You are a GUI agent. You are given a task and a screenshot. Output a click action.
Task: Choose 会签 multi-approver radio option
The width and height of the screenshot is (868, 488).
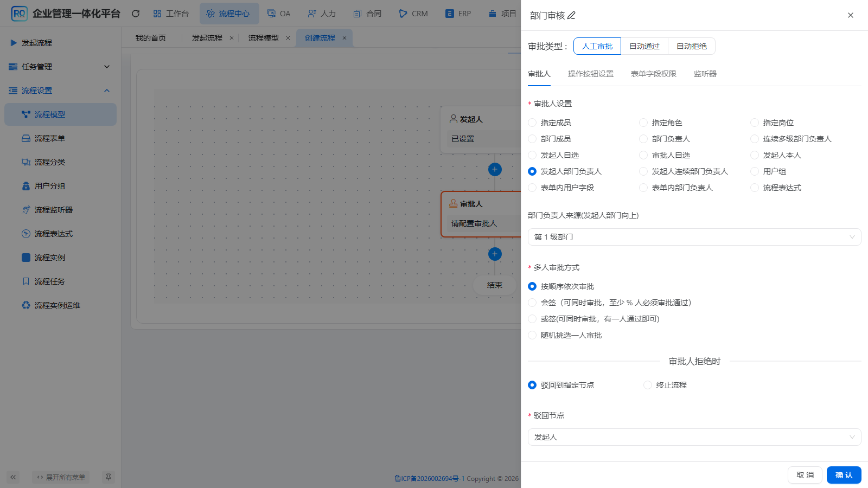coord(532,303)
